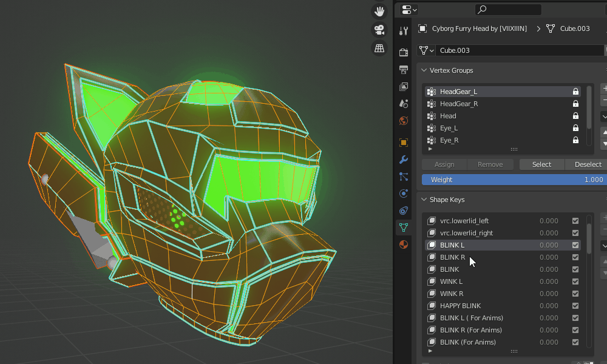
Task: Uncheck the vrc.lowerlid_left shape key checkbox
Action: pos(575,221)
